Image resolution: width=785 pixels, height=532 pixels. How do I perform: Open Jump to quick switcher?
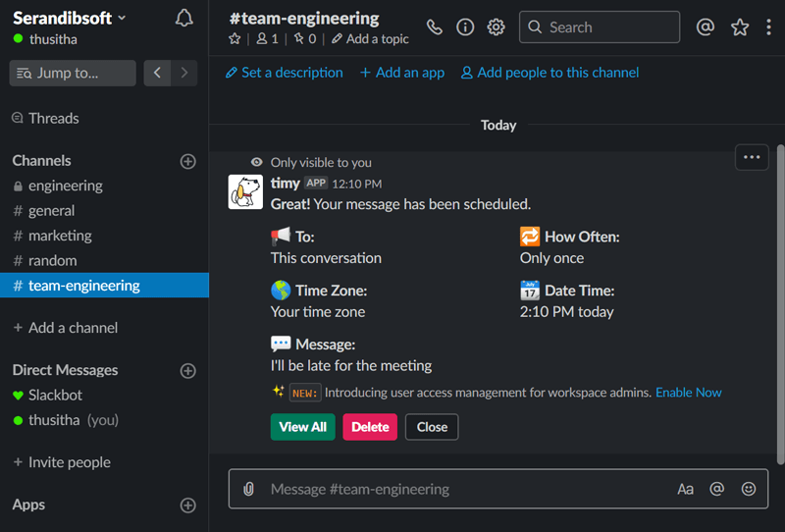73,74
